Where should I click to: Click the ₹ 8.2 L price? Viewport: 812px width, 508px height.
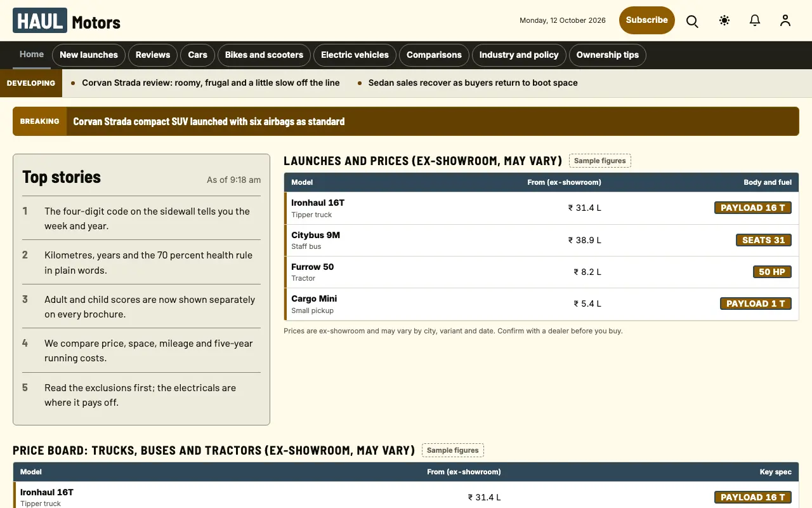click(x=587, y=272)
